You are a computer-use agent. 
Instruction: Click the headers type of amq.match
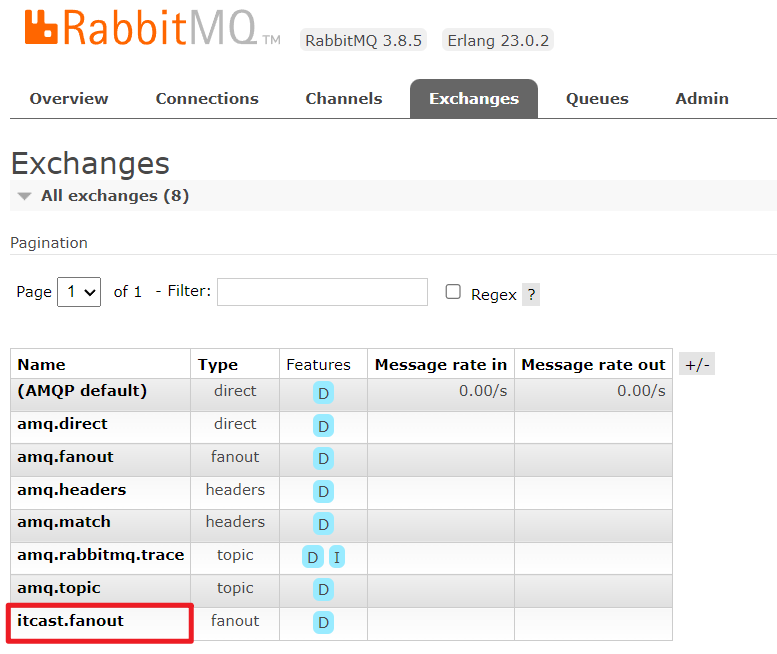coord(235,522)
